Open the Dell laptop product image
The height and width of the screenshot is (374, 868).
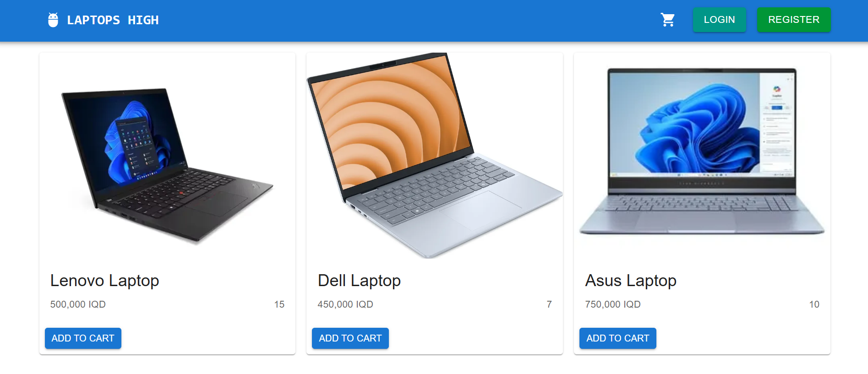tap(434, 156)
